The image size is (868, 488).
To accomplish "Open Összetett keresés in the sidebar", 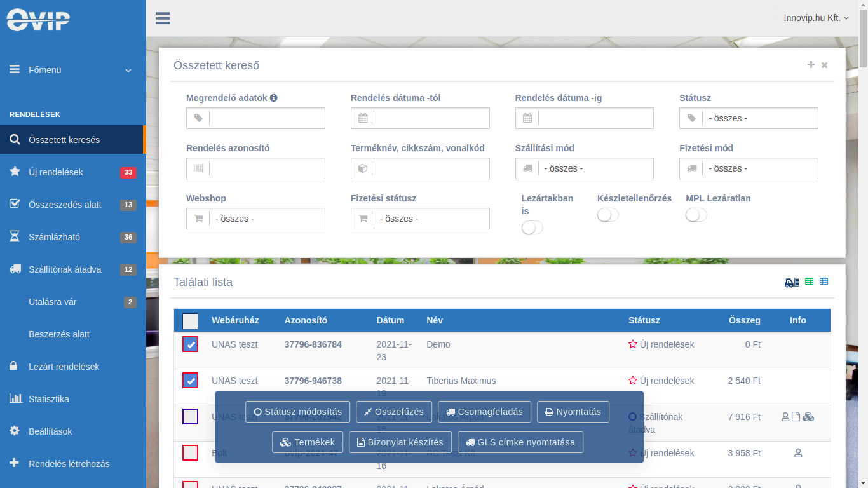I will click(73, 140).
